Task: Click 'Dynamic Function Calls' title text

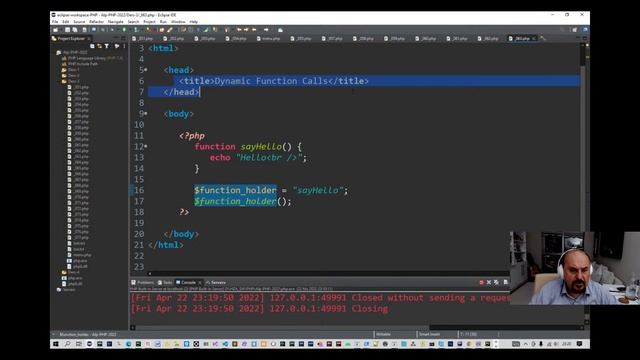Action: click(271, 81)
